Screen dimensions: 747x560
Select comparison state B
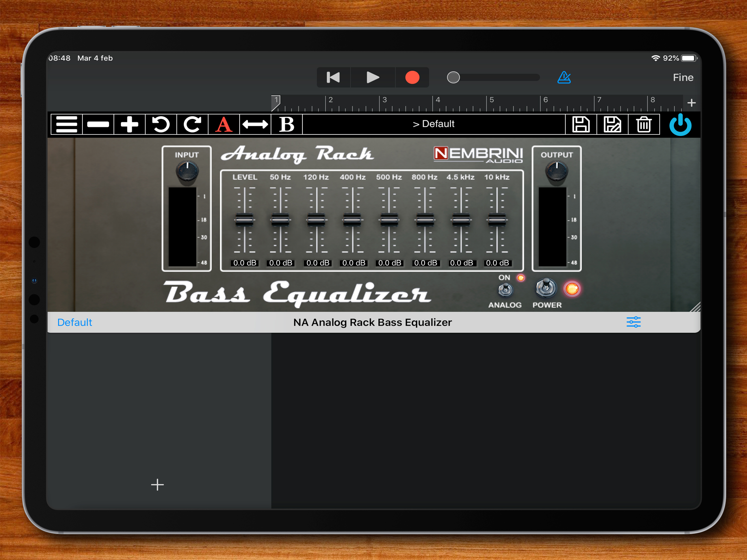click(x=286, y=124)
